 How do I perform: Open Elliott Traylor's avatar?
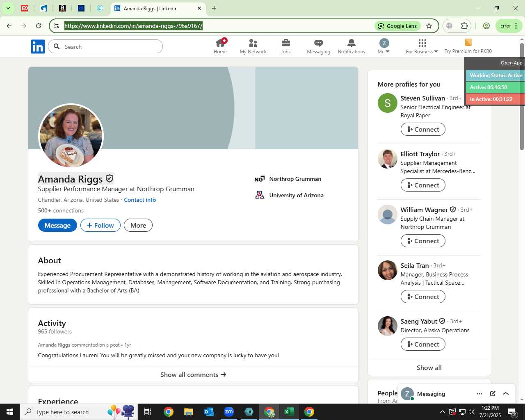(388, 159)
